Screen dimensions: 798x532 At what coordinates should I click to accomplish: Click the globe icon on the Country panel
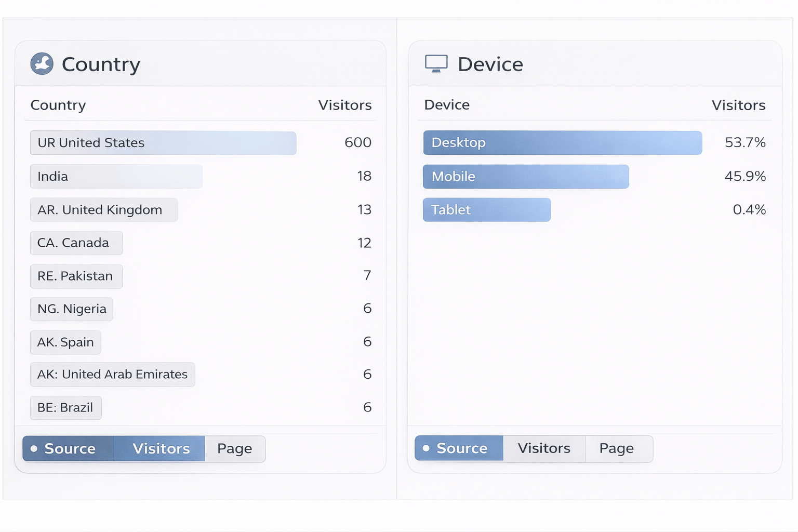[42, 63]
